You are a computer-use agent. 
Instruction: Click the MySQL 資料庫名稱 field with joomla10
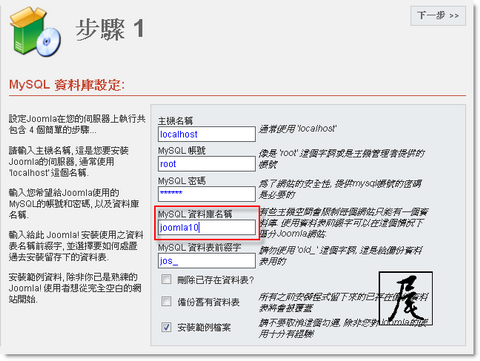(x=207, y=227)
